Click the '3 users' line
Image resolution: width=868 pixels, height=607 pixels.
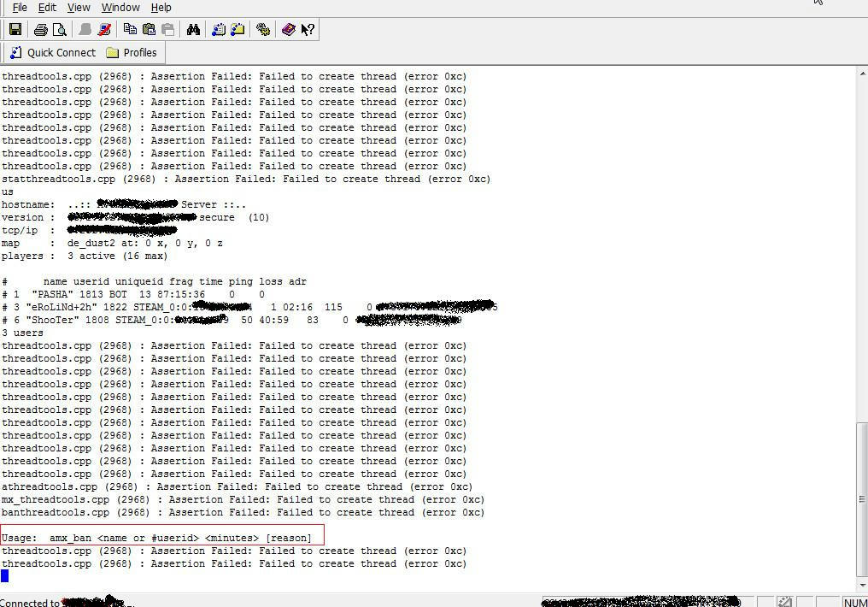pyautogui.click(x=22, y=333)
